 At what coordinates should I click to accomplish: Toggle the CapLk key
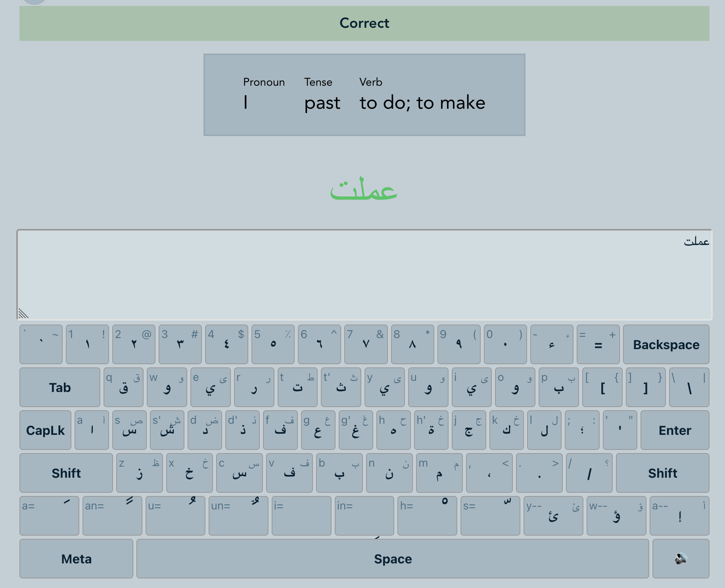point(45,430)
